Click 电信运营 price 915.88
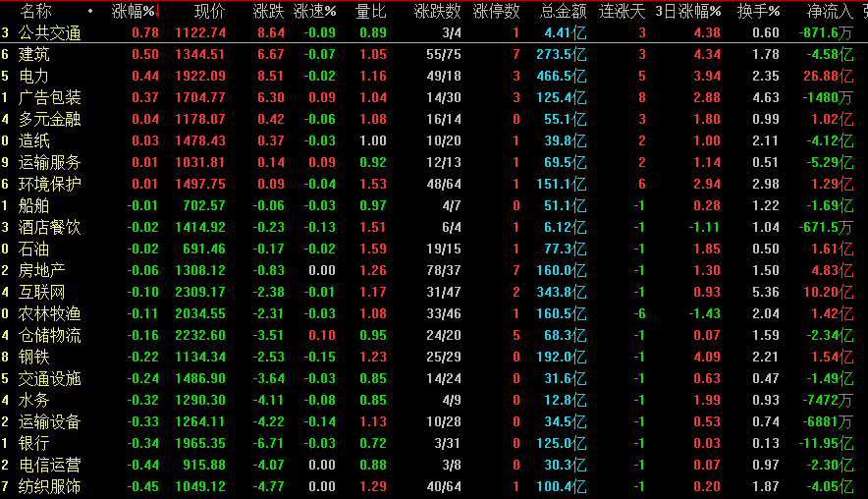 click(x=204, y=465)
